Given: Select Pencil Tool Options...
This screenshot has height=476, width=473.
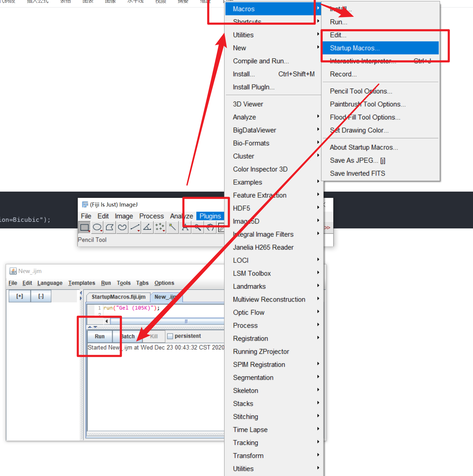Looking at the screenshot, I should 381,91.
